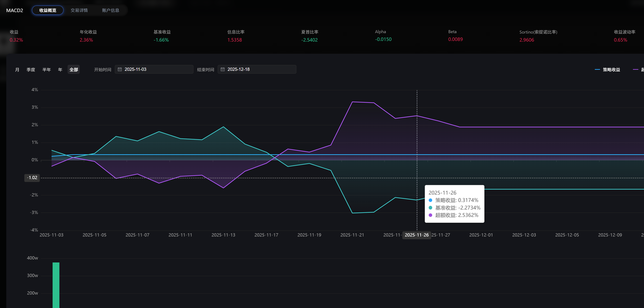This screenshot has height=308, width=644.
Task: Click the start date calendar icon
Action: tap(120, 69)
